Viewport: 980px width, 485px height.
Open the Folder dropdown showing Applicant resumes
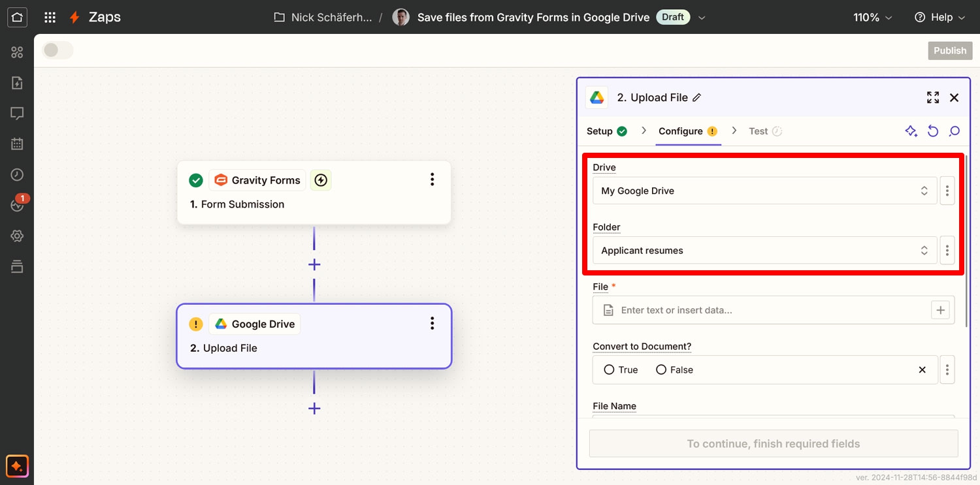(765, 250)
